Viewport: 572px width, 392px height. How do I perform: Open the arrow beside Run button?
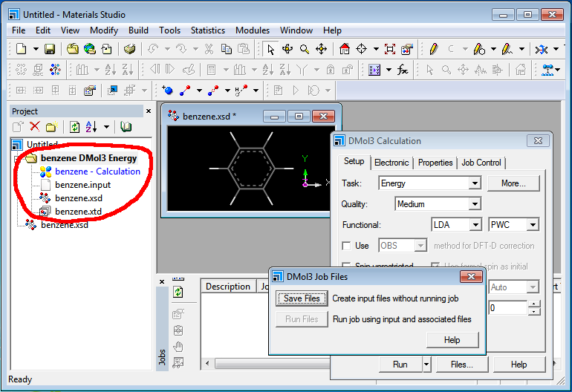coord(426,365)
